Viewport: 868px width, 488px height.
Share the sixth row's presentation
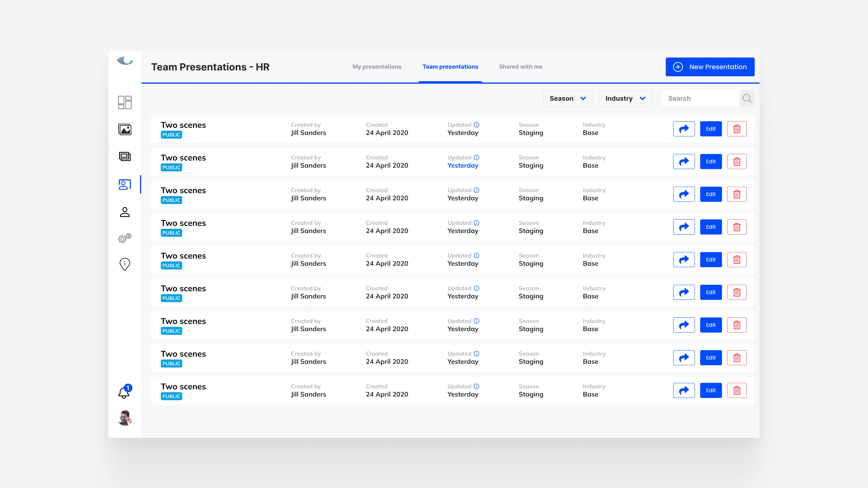click(684, 292)
